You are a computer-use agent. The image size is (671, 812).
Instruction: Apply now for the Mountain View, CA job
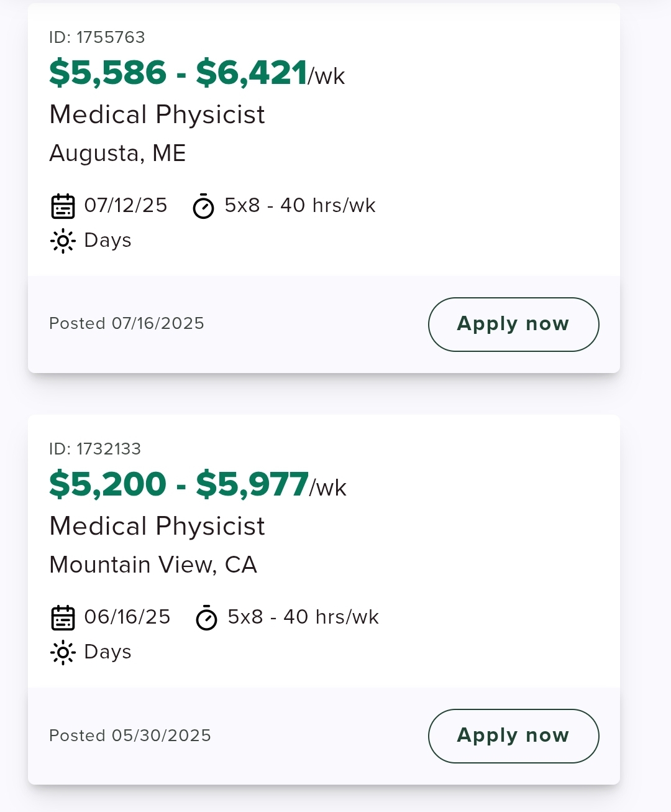tap(514, 736)
